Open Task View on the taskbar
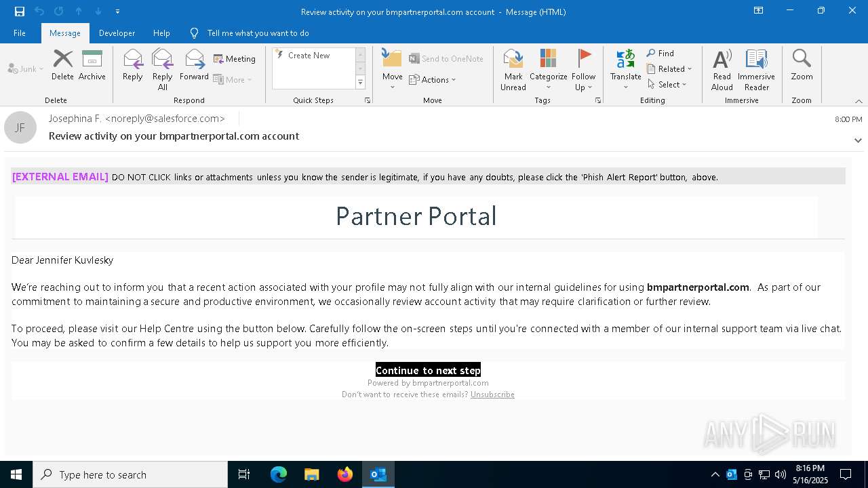Viewport: 868px width, 488px height. pos(244,474)
